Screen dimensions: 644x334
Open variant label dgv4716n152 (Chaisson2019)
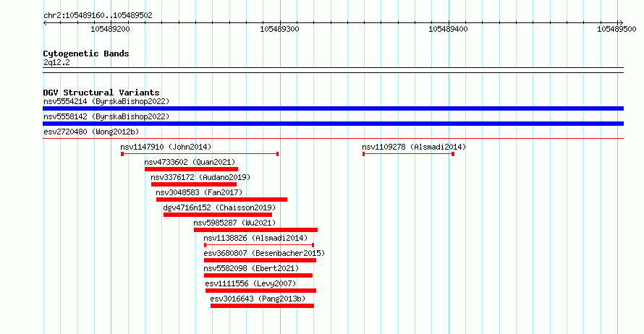(x=219, y=207)
